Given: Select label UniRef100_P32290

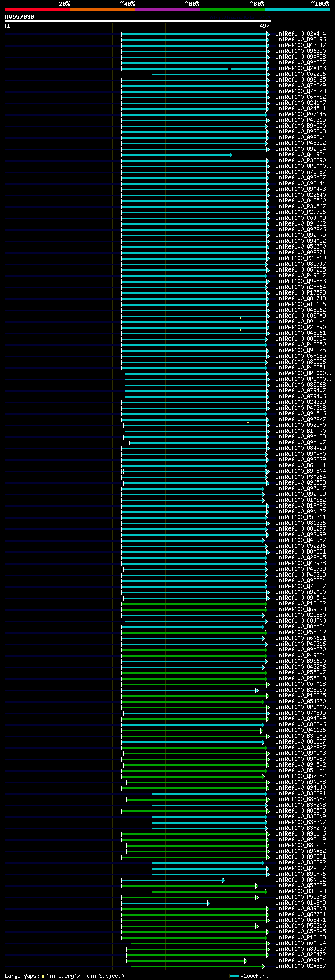Looking at the screenshot, I should tap(300, 160).
